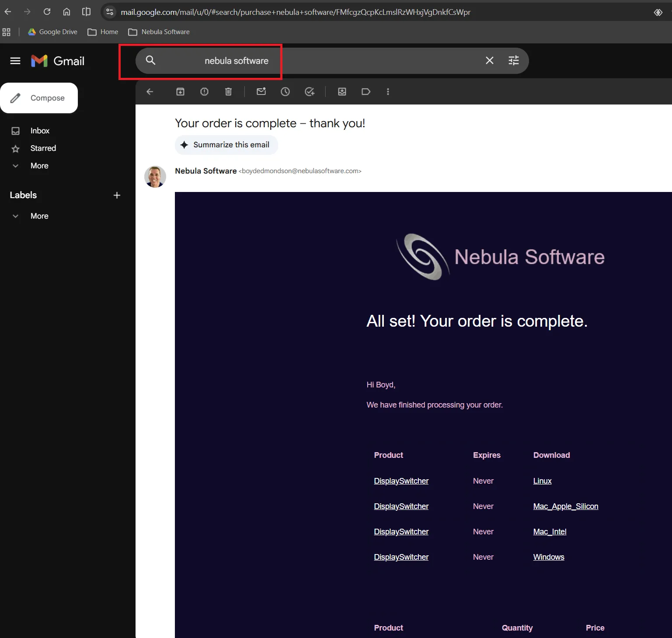The image size is (672, 638).
Task: Summarize this email button
Action: 226,145
